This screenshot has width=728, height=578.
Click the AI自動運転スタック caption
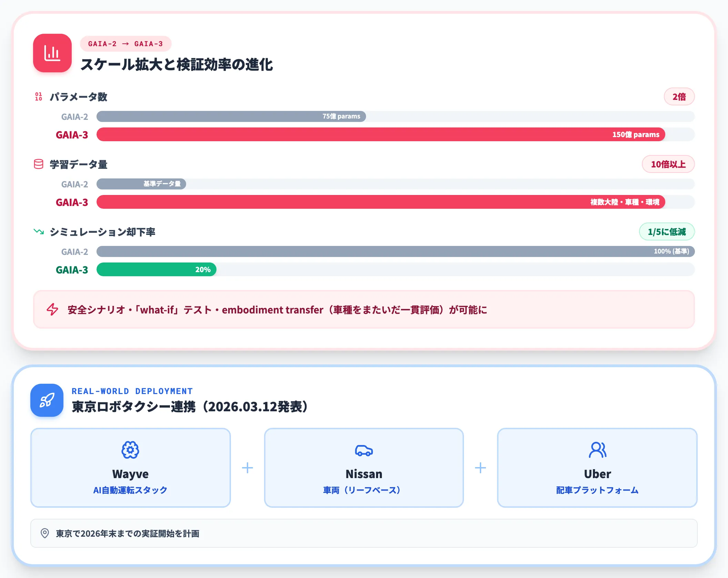coord(130,490)
